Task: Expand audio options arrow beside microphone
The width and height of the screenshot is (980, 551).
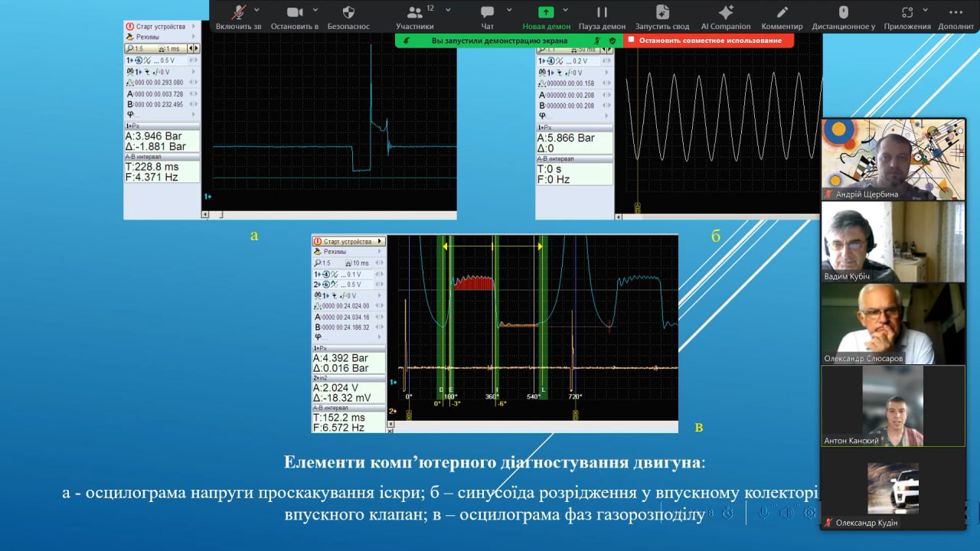Action: [x=256, y=10]
